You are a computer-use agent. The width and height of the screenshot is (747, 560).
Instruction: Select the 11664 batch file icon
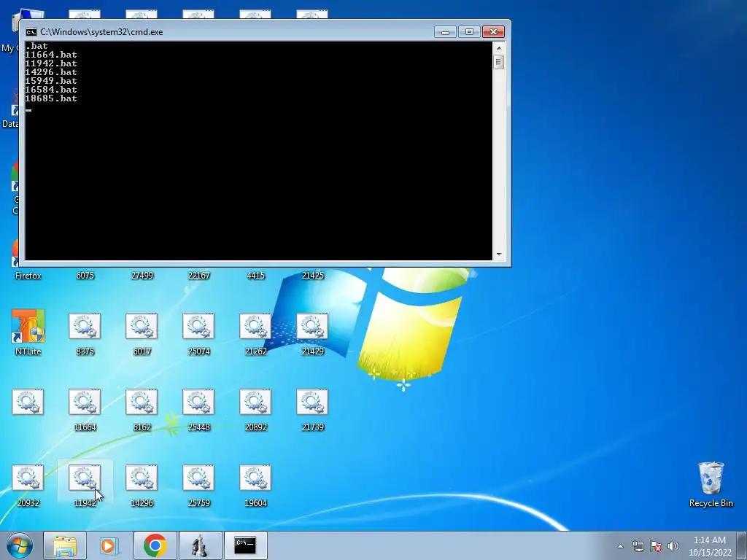pyautogui.click(x=85, y=402)
